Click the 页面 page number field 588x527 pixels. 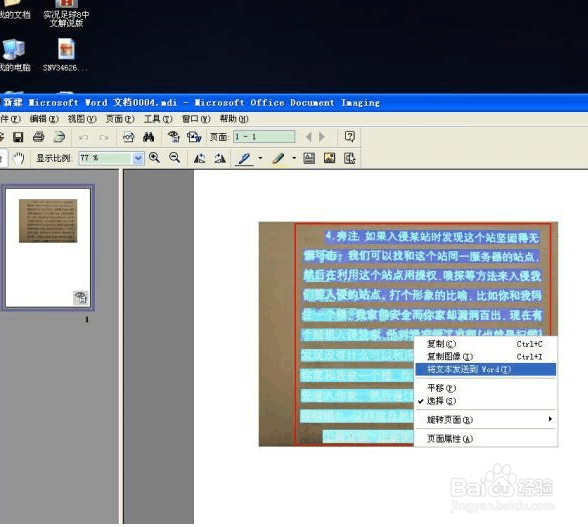coord(264,137)
